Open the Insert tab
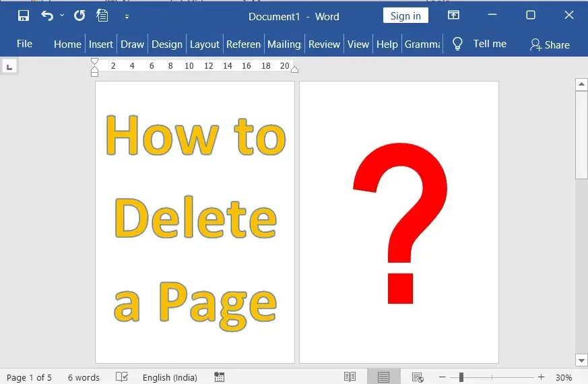Screen dimensions: 588x384 tap(101, 44)
